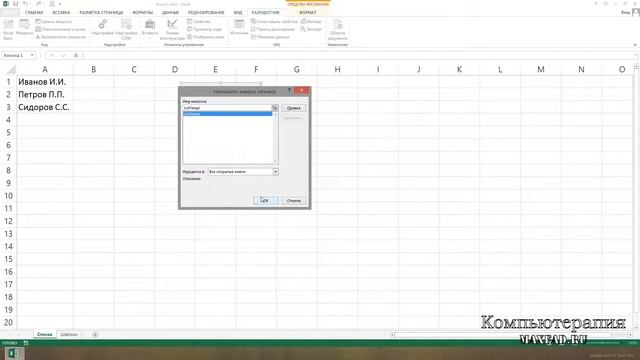Click Отмена in macro dialog

(294, 200)
